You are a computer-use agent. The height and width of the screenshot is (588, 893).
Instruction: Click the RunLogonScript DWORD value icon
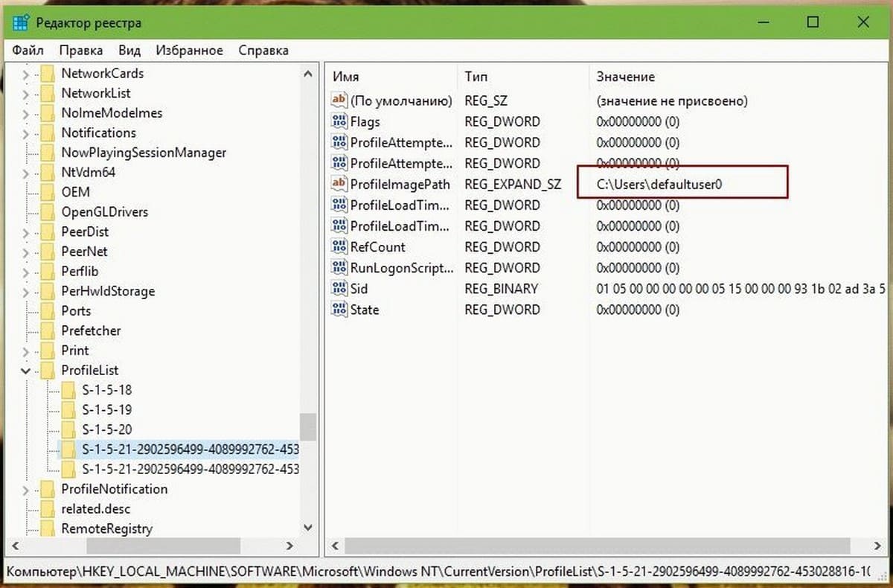pyautogui.click(x=339, y=267)
